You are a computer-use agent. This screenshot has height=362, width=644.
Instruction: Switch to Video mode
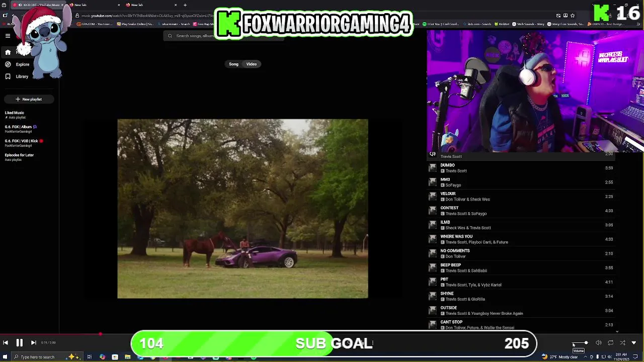(x=252, y=64)
